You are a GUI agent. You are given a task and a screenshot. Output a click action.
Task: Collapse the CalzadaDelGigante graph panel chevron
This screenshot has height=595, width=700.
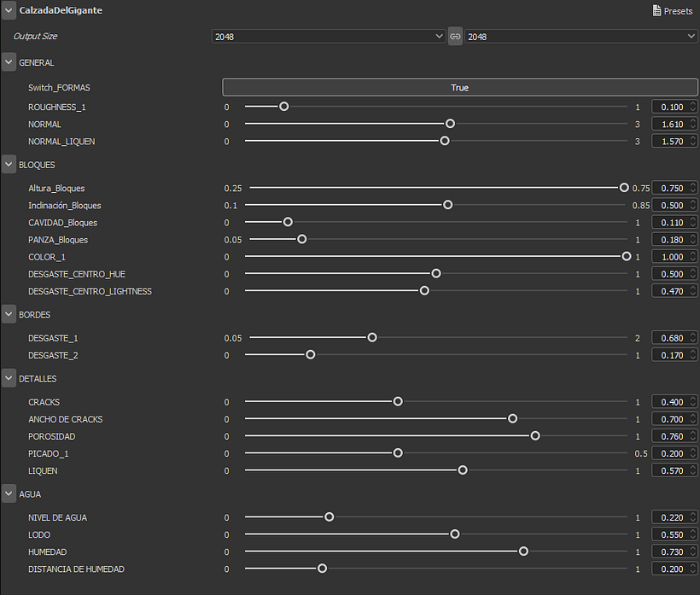[9, 10]
